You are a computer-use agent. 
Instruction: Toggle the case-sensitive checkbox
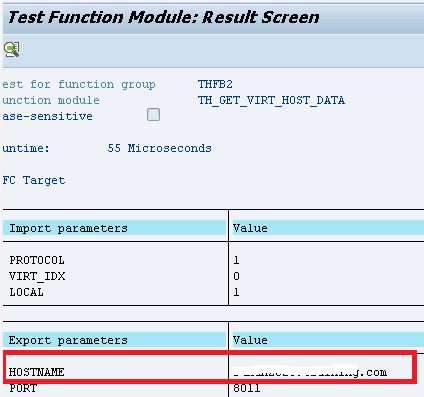153,115
